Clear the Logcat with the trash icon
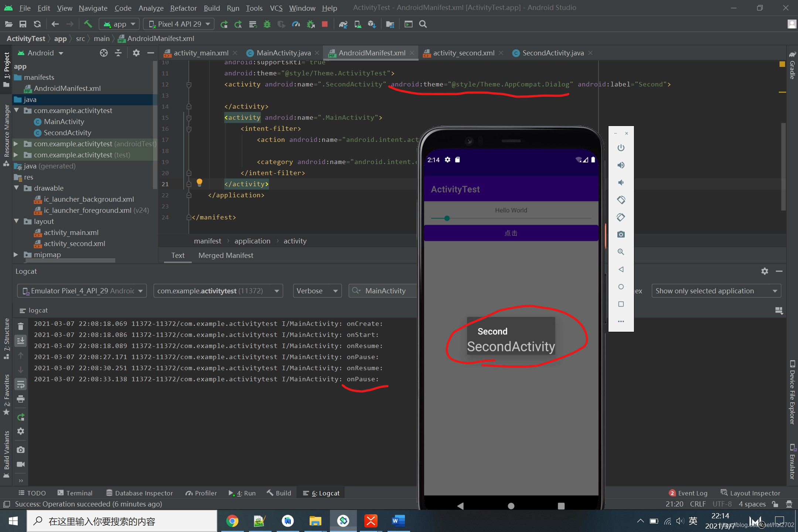 [x=21, y=326]
